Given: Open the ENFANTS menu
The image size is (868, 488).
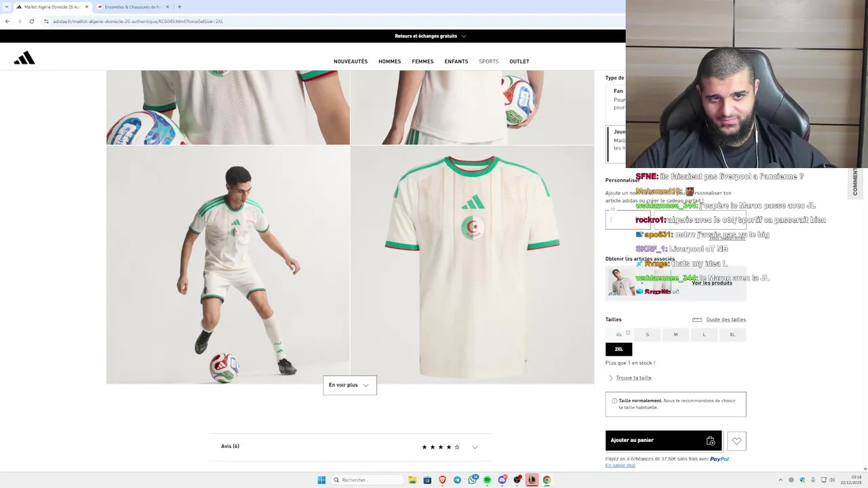Looking at the screenshot, I should [x=456, y=62].
